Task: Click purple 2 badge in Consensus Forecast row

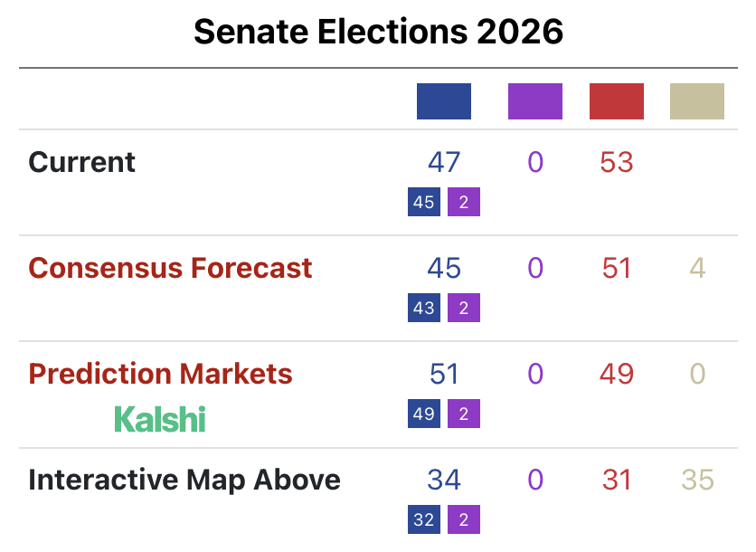Action: tap(464, 308)
